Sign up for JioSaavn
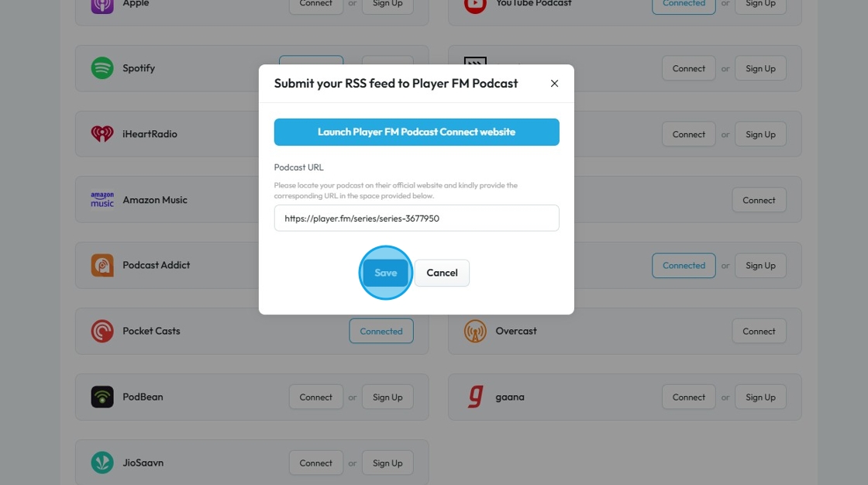The width and height of the screenshot is (868, 485). (x=387, y=463)
